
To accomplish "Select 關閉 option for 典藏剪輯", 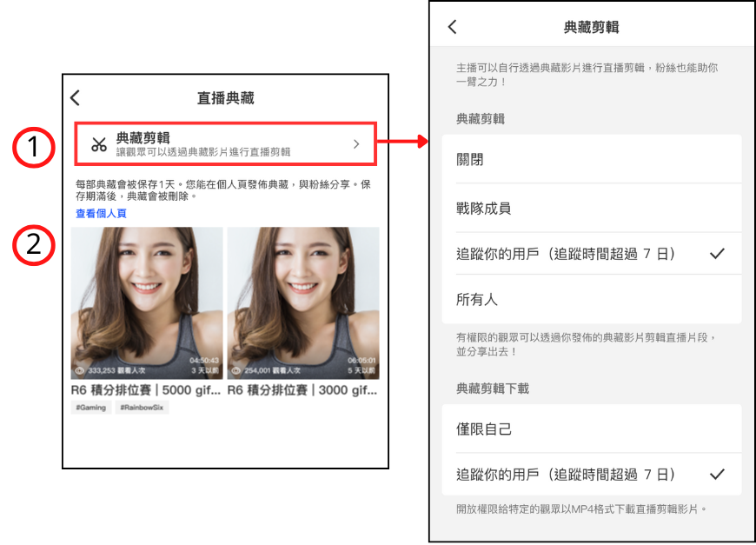I will 591,160.
